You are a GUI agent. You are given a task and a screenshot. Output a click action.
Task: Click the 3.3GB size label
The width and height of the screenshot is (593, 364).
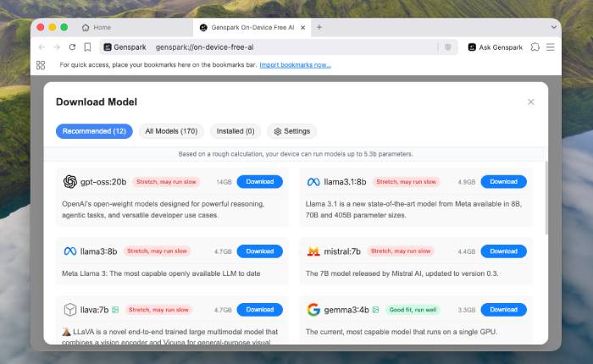(x=466, y=310)
